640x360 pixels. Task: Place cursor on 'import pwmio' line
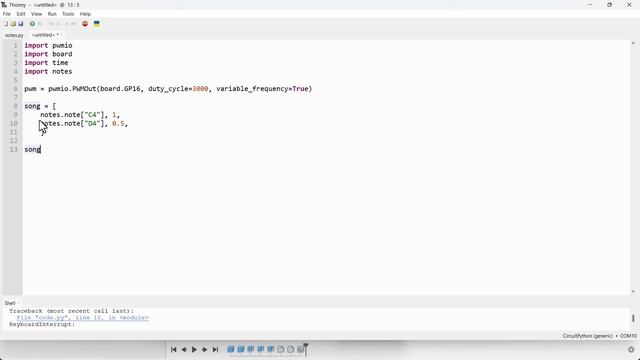48,45
